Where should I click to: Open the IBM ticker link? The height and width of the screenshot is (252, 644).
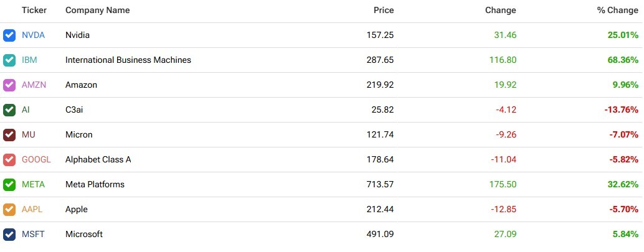29,60
